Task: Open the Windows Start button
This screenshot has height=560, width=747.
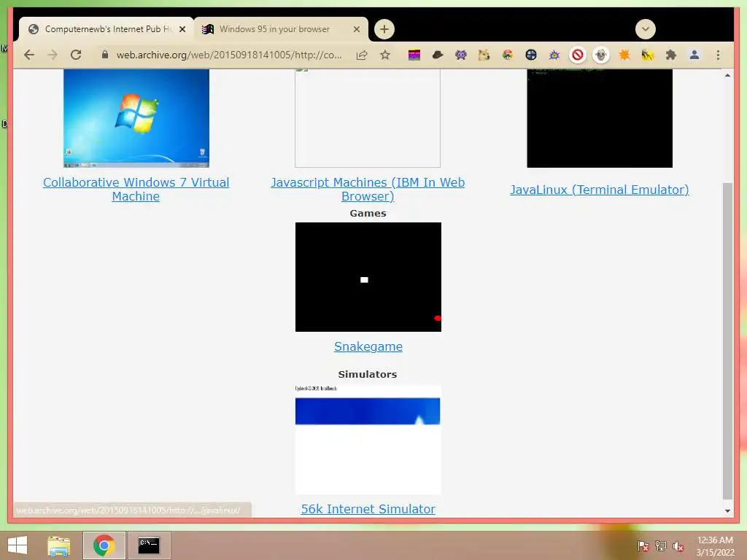Action: (x=18, y=545)
